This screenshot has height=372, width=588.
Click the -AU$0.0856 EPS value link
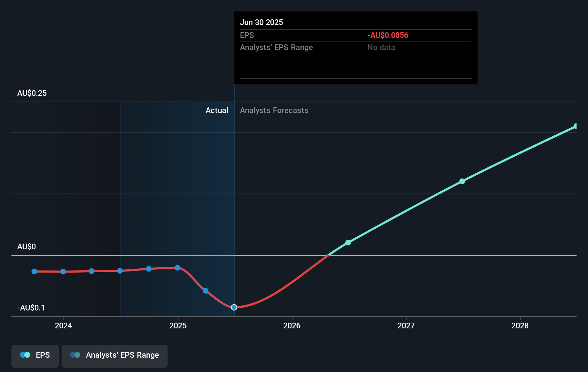(387, 35)
